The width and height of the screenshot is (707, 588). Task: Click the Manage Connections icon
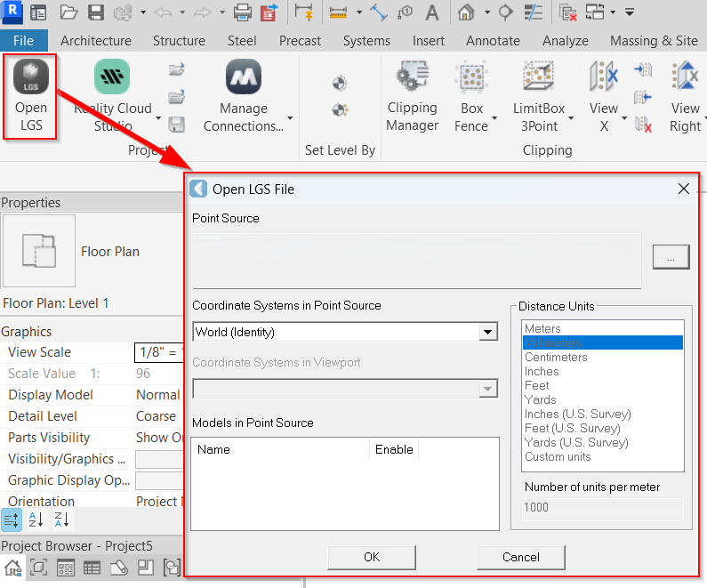243,78
